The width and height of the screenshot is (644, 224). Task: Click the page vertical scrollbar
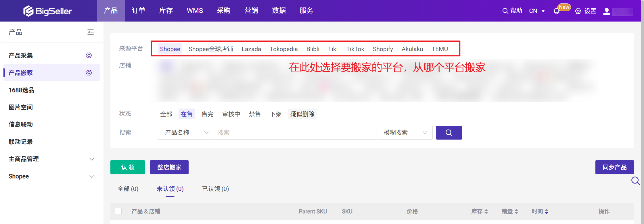pyautogui.click(x=642, y=112)
